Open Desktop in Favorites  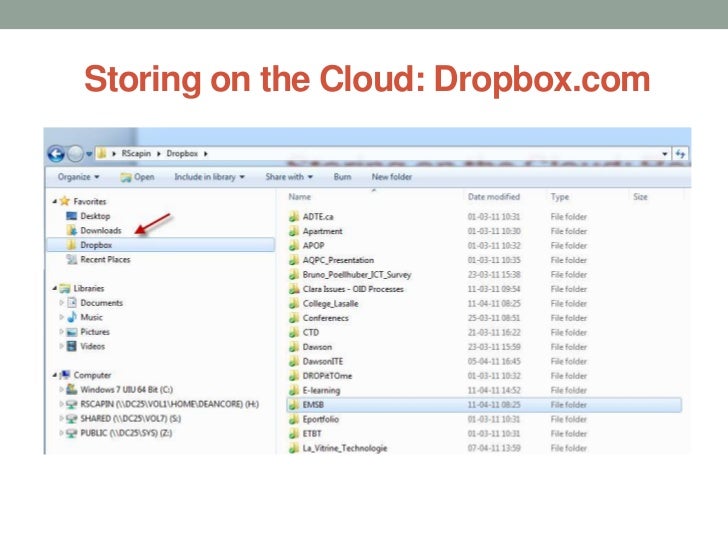click(95, 216)
